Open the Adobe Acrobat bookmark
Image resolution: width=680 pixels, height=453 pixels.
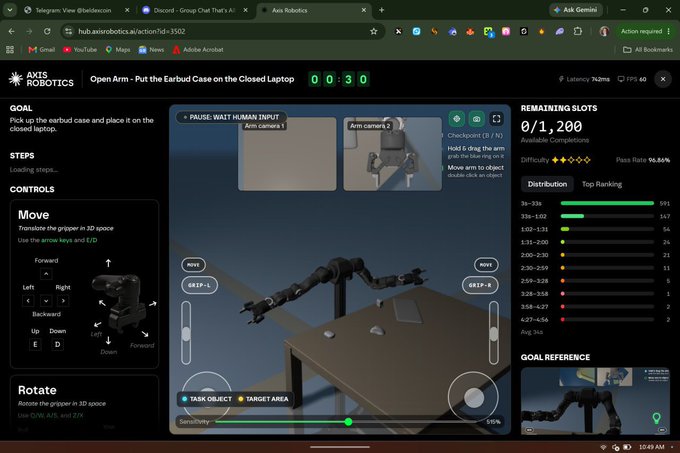point(198,49)
